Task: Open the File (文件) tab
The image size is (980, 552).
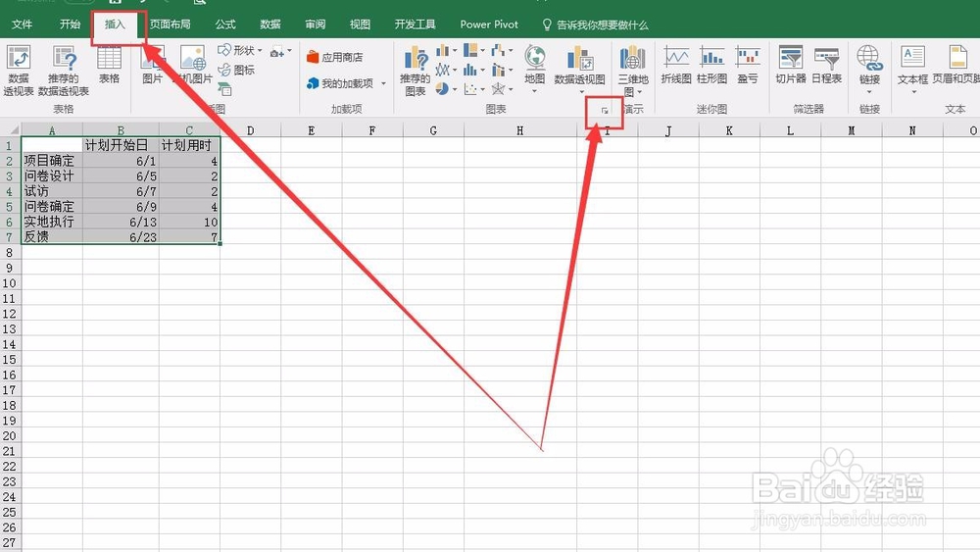Action: (x=22, y=25)
